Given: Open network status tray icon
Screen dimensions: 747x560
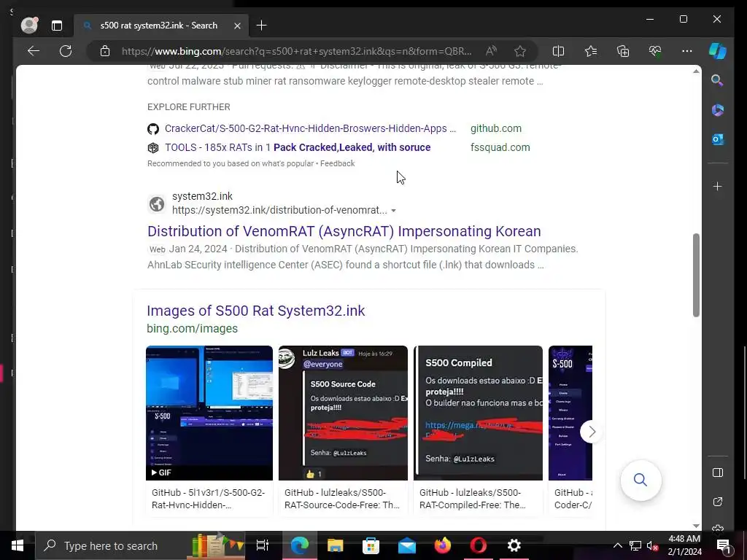Looking at the screenshot, I should (635, 545).
